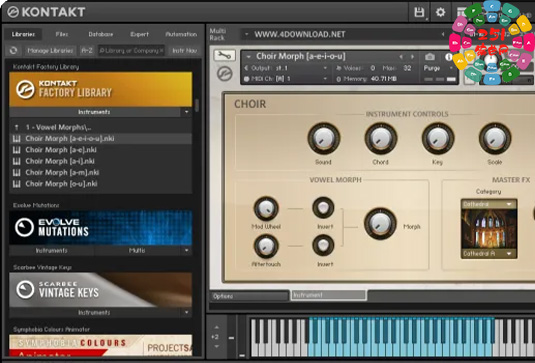Open the Purge dropdown

point(438,68)
